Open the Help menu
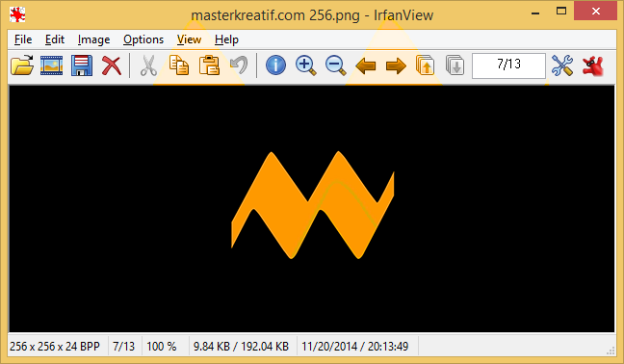 point(226,39)
